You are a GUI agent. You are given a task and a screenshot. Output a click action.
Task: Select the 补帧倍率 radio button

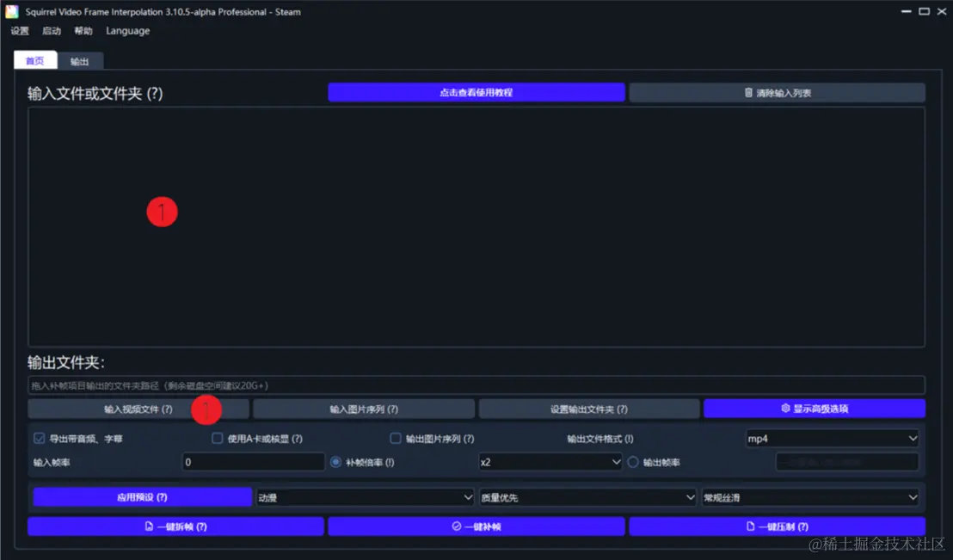tap(335, 462)
